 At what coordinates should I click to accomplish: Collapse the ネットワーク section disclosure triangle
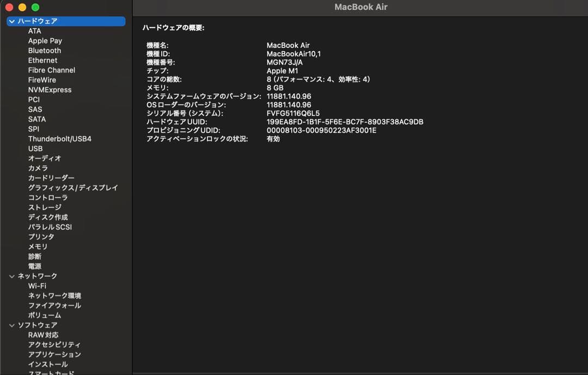click(12, 276)
